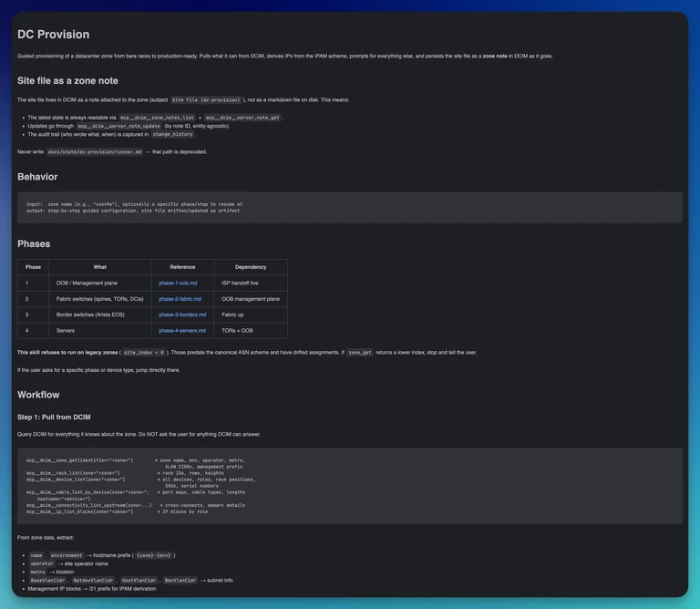The width and height of the screenshot is (700, 609).
Task: Click the zone_get inline code
Action: [360, 353]
